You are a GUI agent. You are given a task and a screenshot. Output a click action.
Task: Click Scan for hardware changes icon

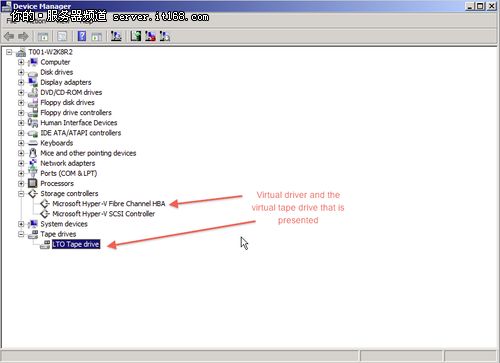click(116, 36)
